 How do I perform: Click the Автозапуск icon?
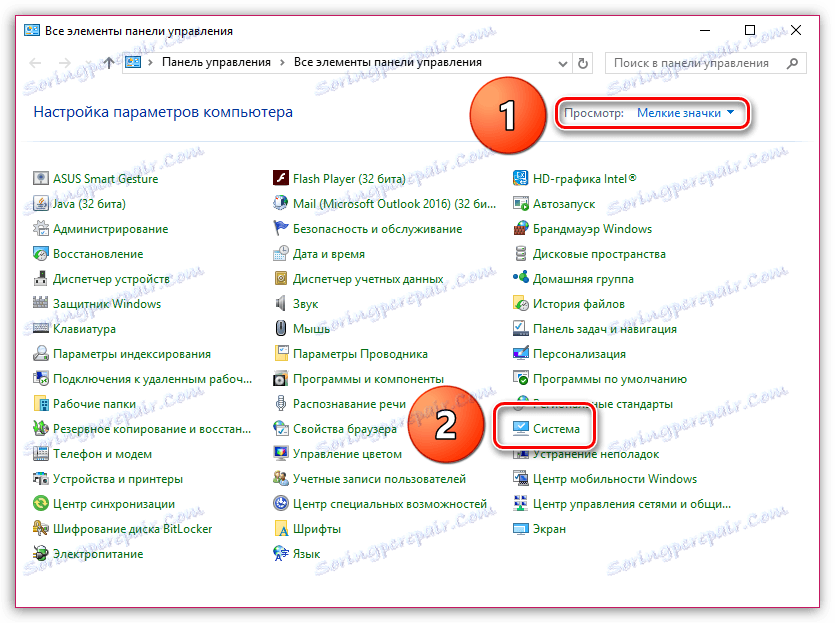(x=520, y=203)
